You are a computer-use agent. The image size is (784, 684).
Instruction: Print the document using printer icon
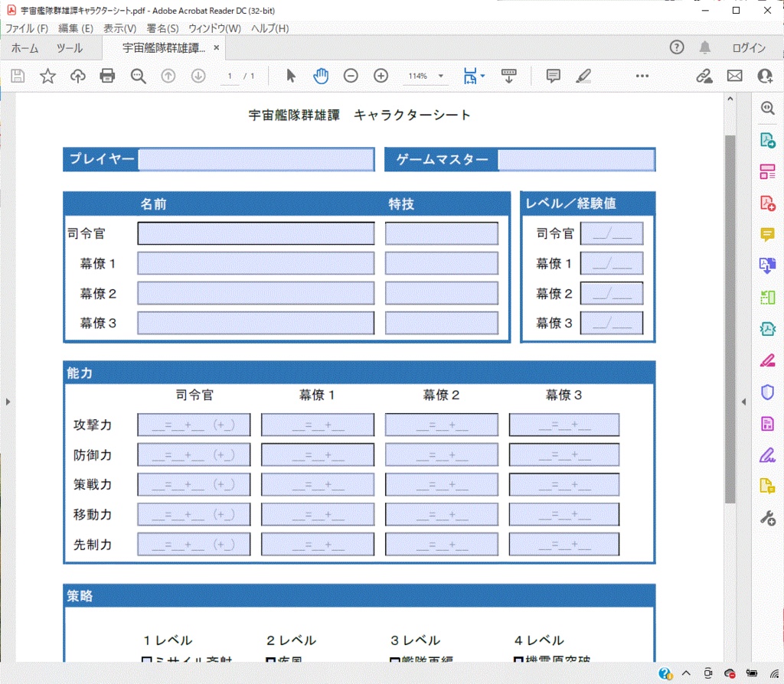[107, 76]
